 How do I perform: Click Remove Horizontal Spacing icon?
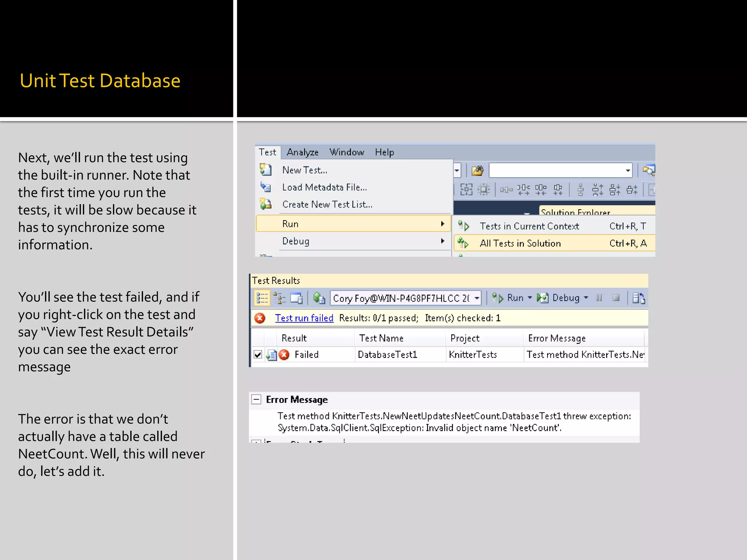pos(558,190)
